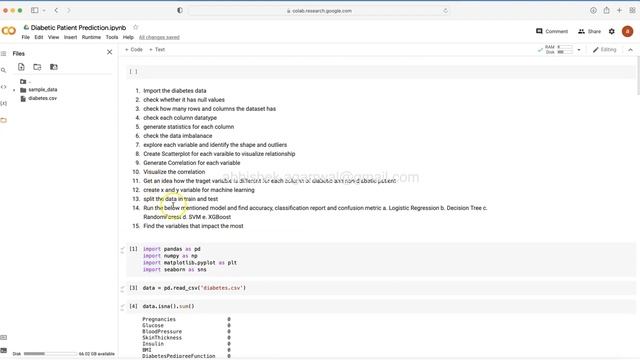640x360 pixels.
Task: Click Safari's reload page icon
Action: tap(445, 11)
